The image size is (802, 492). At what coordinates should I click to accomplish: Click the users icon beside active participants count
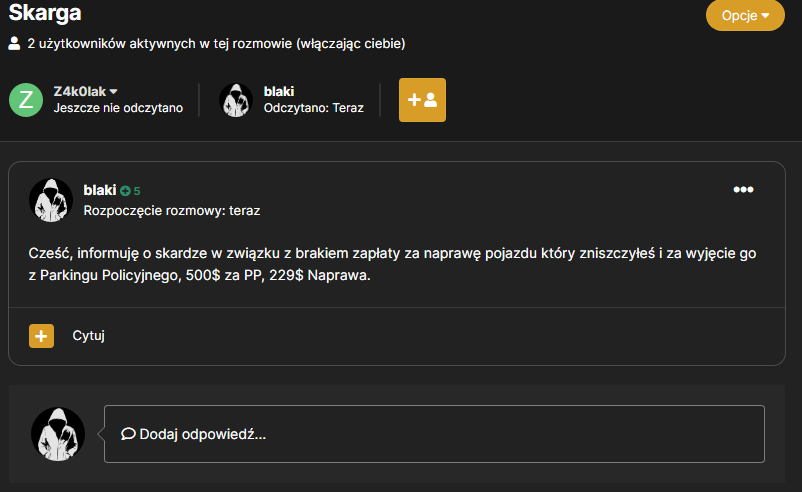pyautogui.click(x=14, y=43)
